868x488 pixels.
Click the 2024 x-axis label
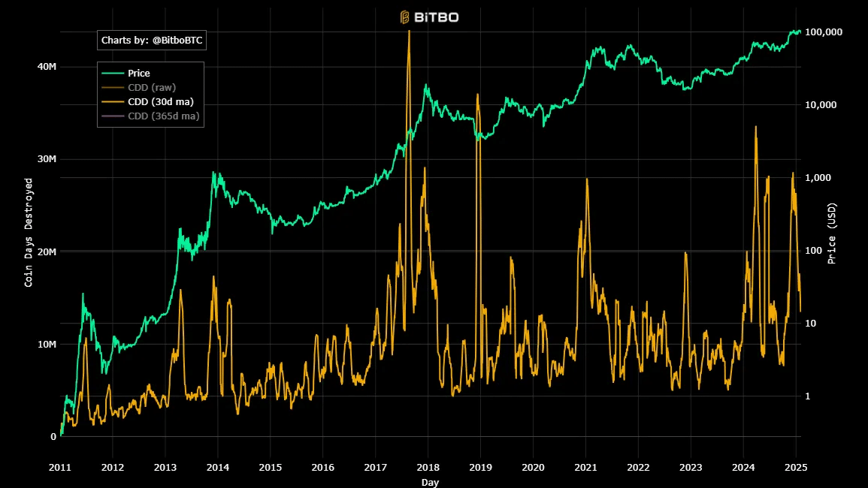pyautogui.click(x=743, y=468)
